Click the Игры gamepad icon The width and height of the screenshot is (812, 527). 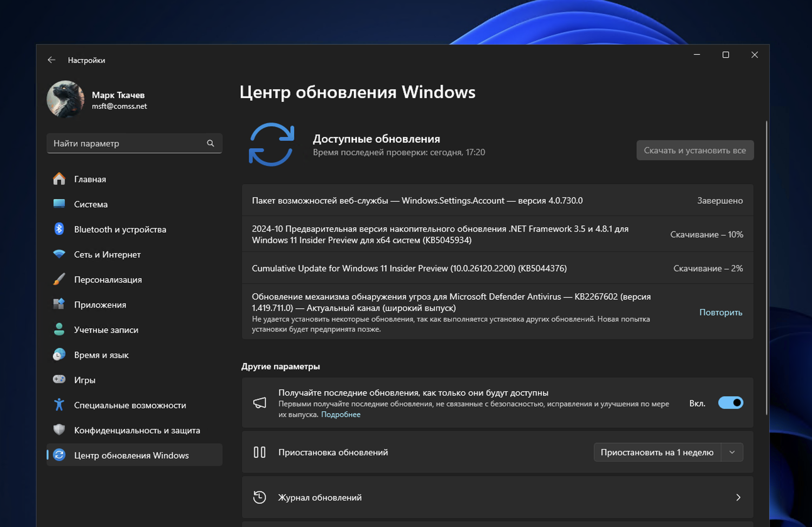pyautogui.click(x=59, y=380)
